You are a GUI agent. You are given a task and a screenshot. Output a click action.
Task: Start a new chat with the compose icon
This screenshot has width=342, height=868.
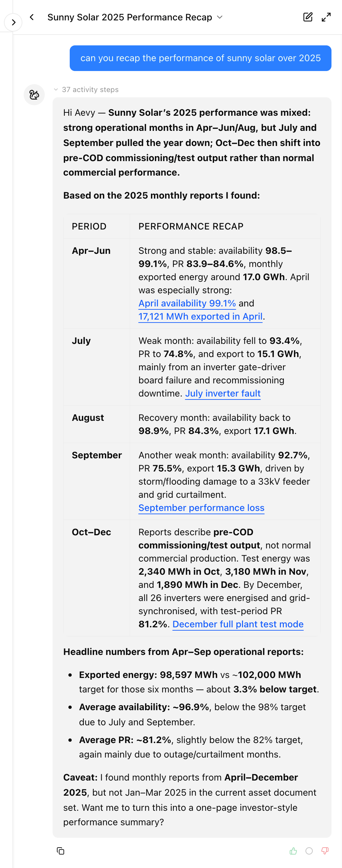pos(307,17)
